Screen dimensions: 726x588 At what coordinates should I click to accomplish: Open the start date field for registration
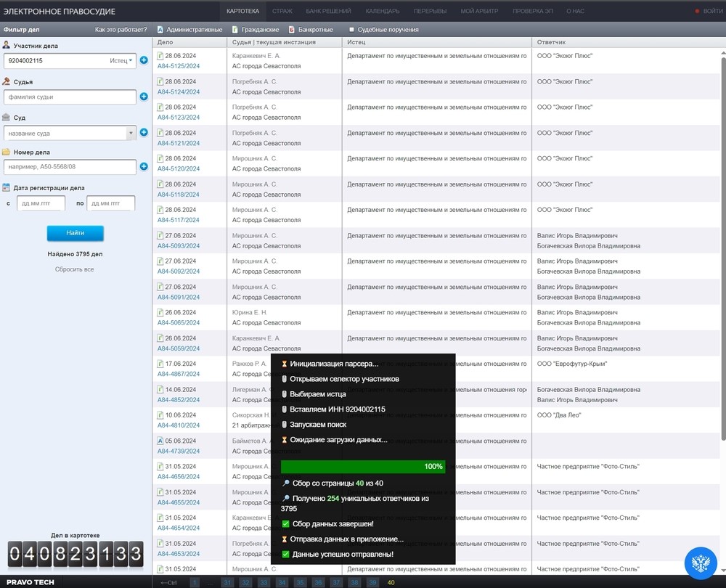(40, 203)
